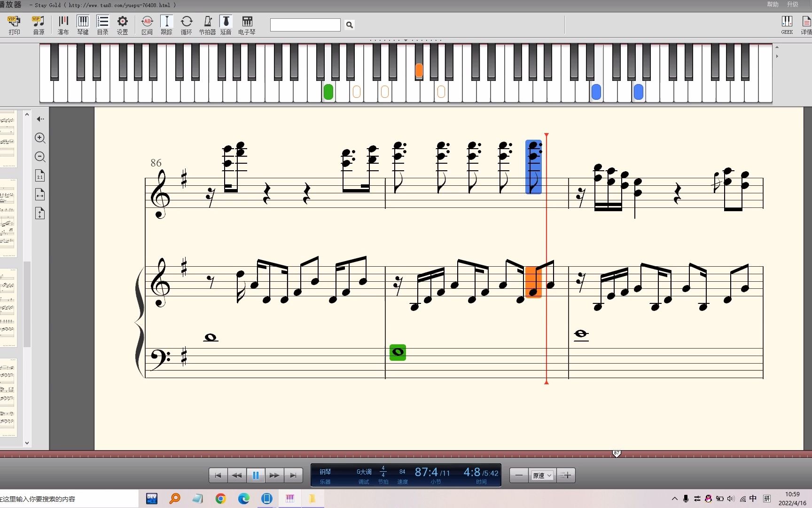Open the GEEK mode icon
This screenshot has height=508, width=812.
point(787,25)
